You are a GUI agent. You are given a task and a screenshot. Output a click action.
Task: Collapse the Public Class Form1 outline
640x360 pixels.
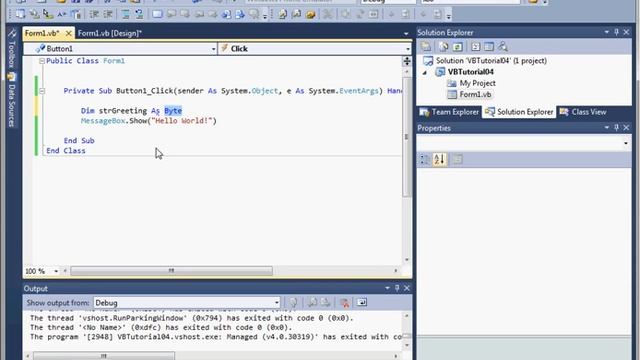[x=42, y=61]
